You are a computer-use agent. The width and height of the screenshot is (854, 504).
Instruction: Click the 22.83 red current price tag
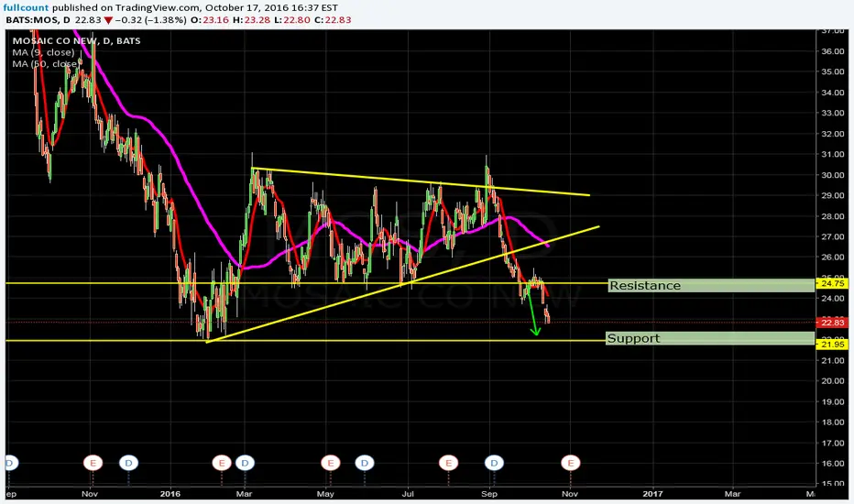point(832,323)
